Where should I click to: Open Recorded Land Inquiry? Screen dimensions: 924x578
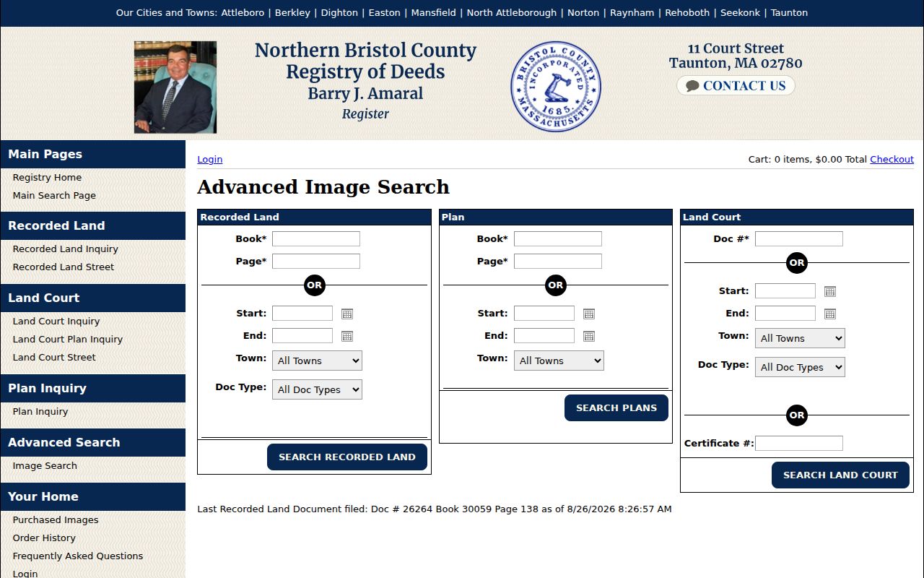pyautogui.click(x=65, y=249)
